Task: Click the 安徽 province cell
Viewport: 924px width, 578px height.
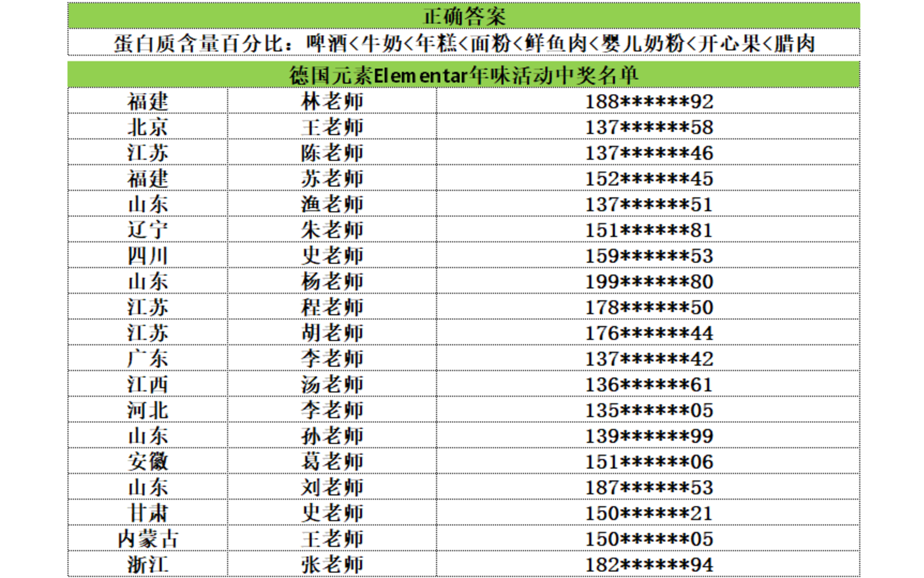Action: (x=148, y=462)
